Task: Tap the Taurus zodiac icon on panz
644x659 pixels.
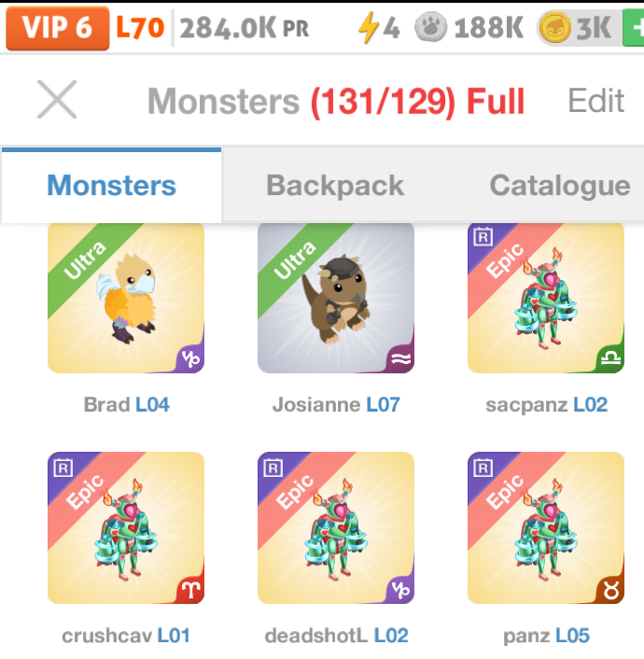Action: (610, 590)
